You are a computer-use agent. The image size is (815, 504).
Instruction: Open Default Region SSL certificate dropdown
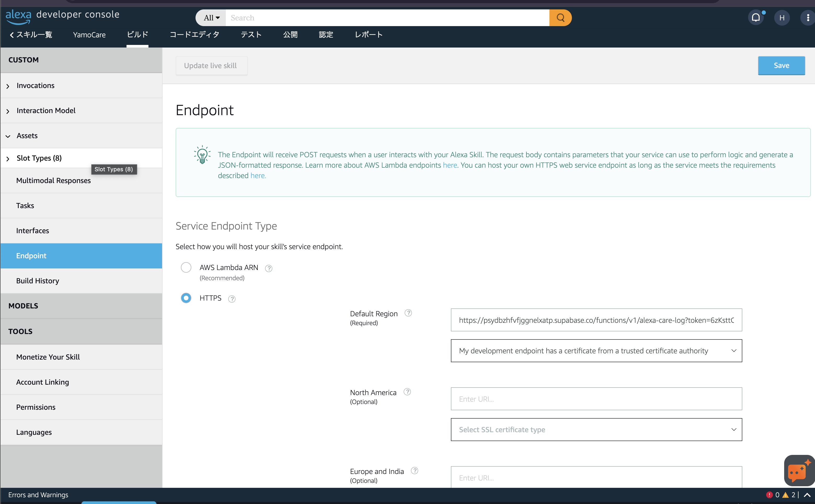596,351
